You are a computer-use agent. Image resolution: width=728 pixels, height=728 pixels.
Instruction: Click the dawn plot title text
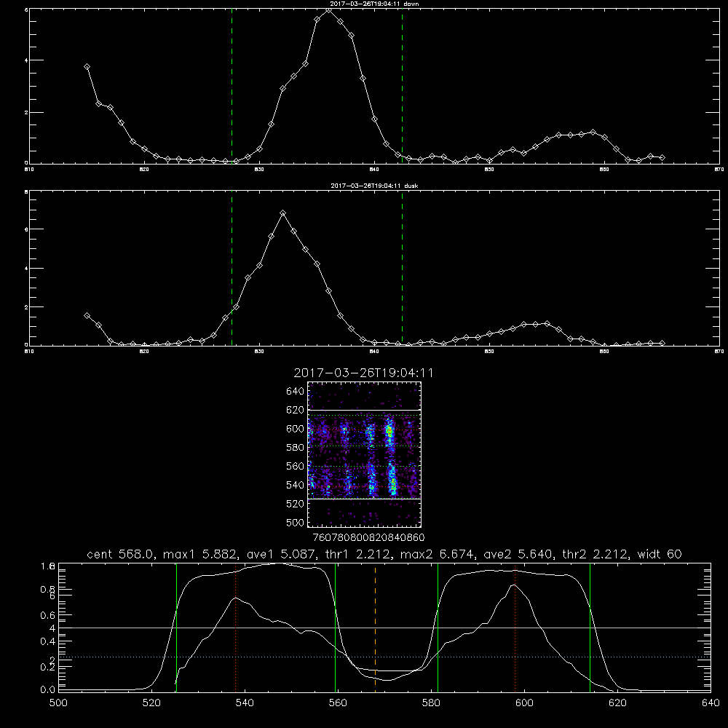point(374,4)
